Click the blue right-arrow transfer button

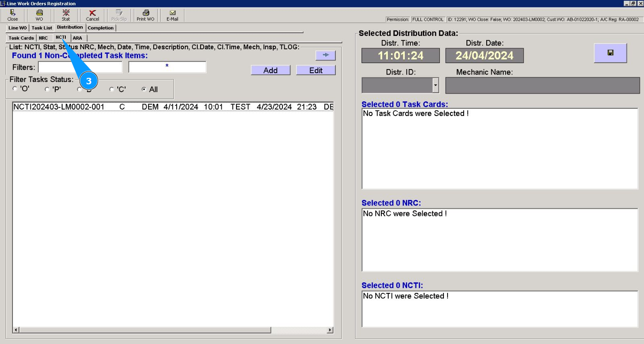326,55
